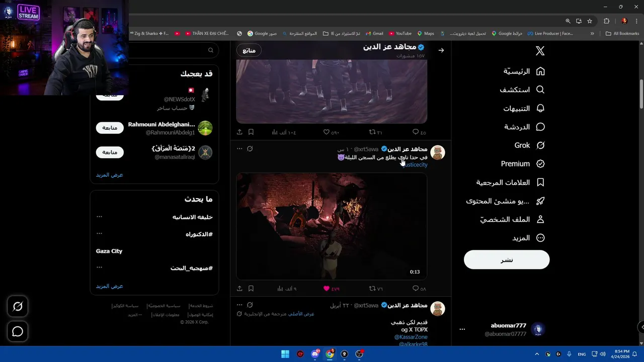Follow Rahmouni Abdelghani account
This screenshot has height=362, width=644.
tap(110, 128)
